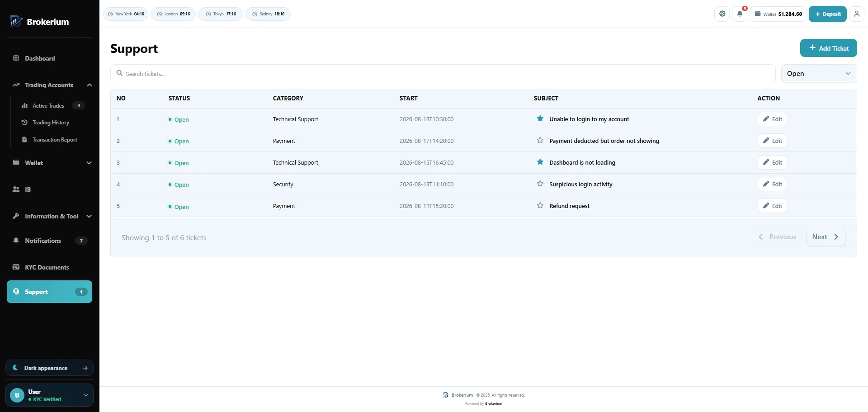This screenshot has height=412, width=868.
Task: Open the user profile icon at top right
Action: (x=856, y=14)
